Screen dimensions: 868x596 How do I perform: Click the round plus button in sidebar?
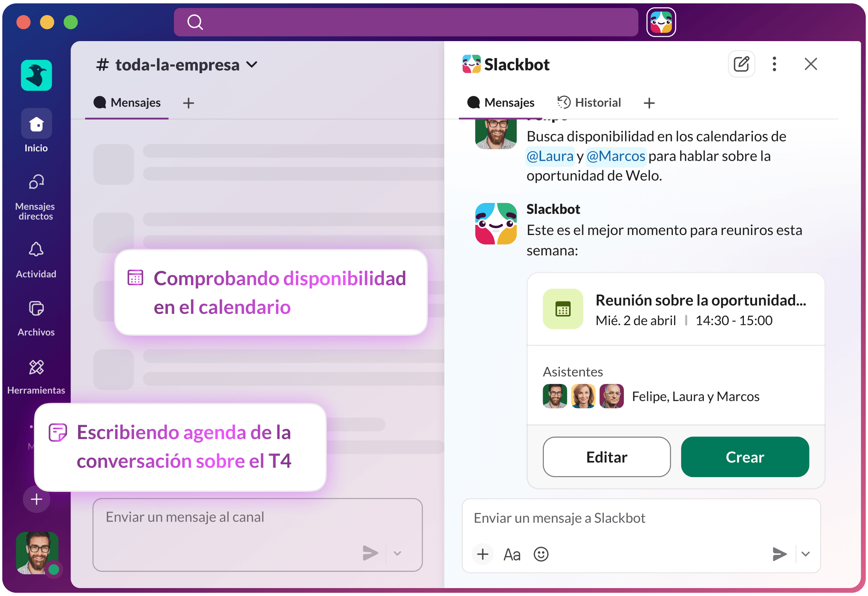click(36, 499)
